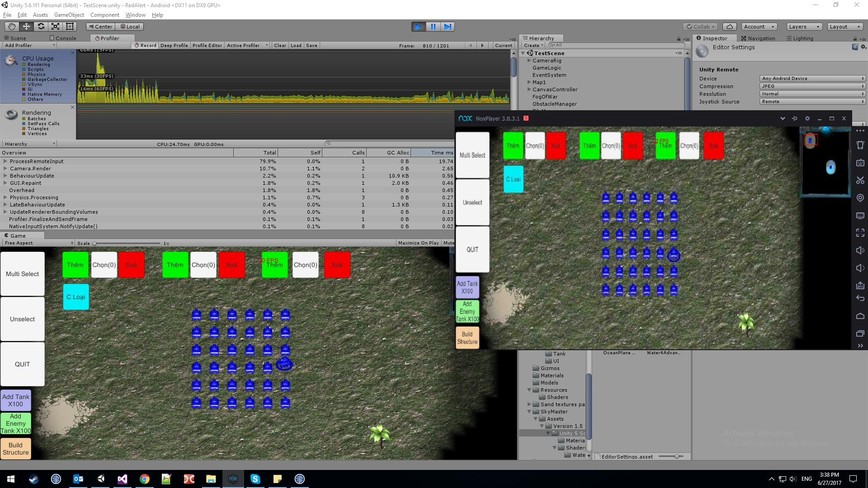Enable Deep Profile
868x488 pixels.
(174, 46)
